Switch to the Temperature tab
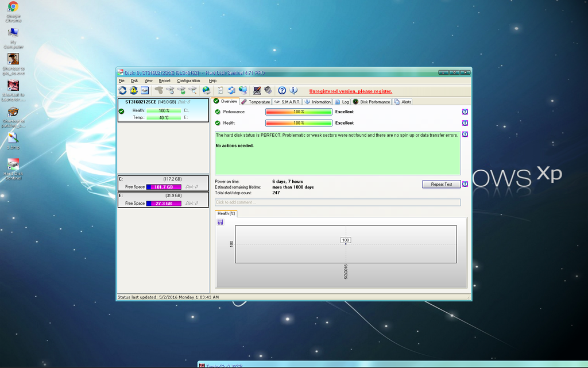Image resolution: width=588 pixels, height=368 pixels. click(256, 102)
